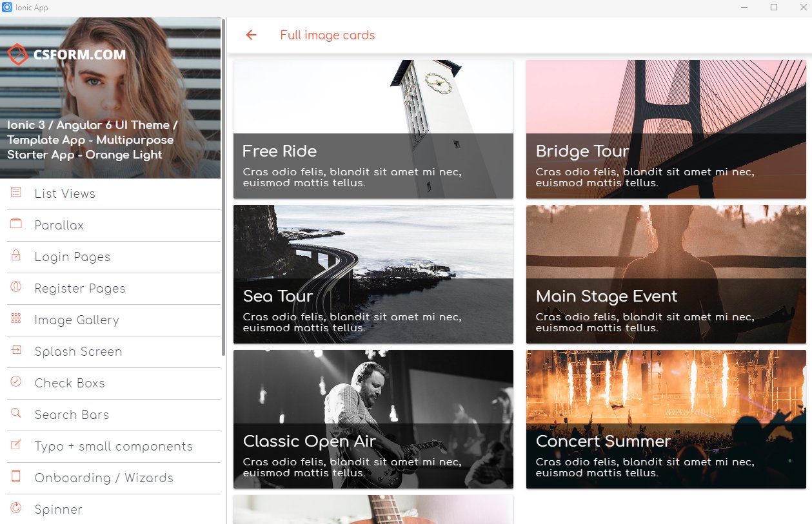Click the Spinner menu icon
The height and width of the screenshot is (524, 812).
click(x=16, y=508)
